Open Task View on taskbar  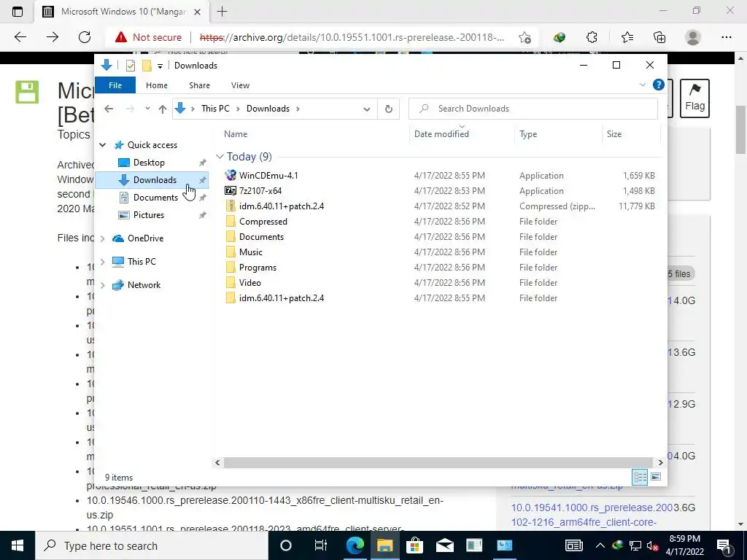pyautogui.click(x=321, y=545)
